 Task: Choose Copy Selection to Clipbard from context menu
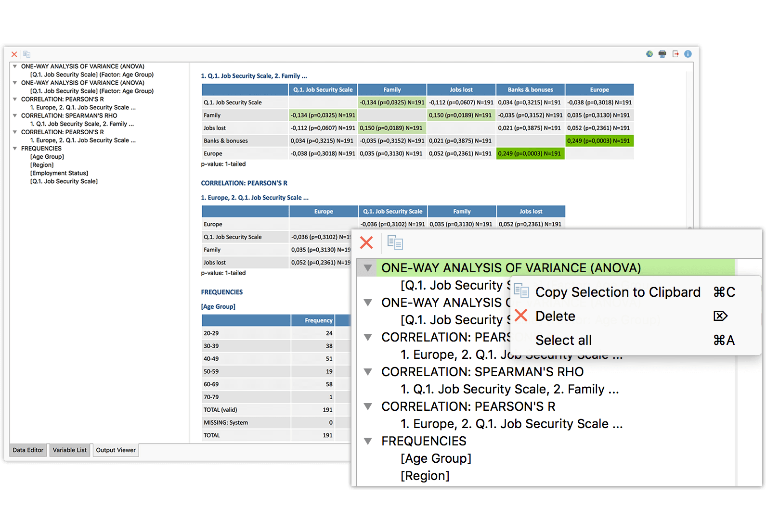tap(636, 292)
